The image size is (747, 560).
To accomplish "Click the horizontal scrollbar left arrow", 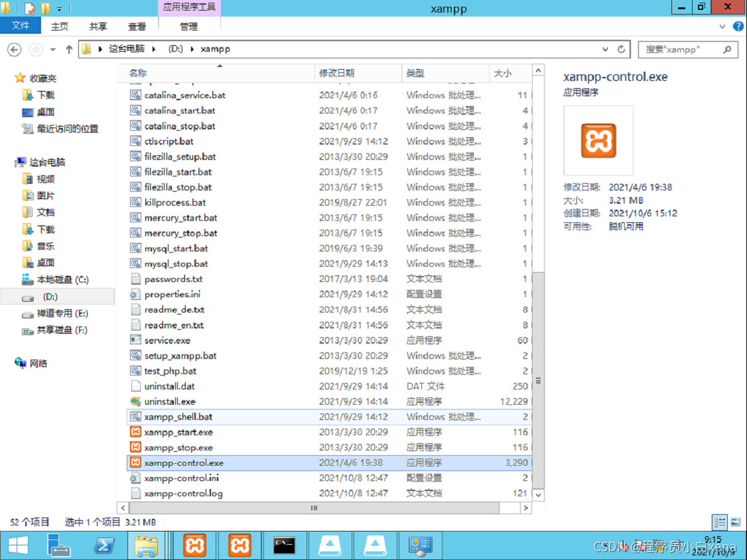I will tap(123, 508).
